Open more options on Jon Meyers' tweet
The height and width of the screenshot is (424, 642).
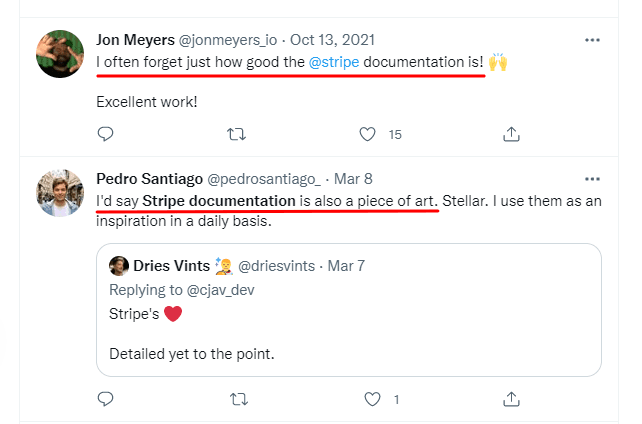pos(592,41)
